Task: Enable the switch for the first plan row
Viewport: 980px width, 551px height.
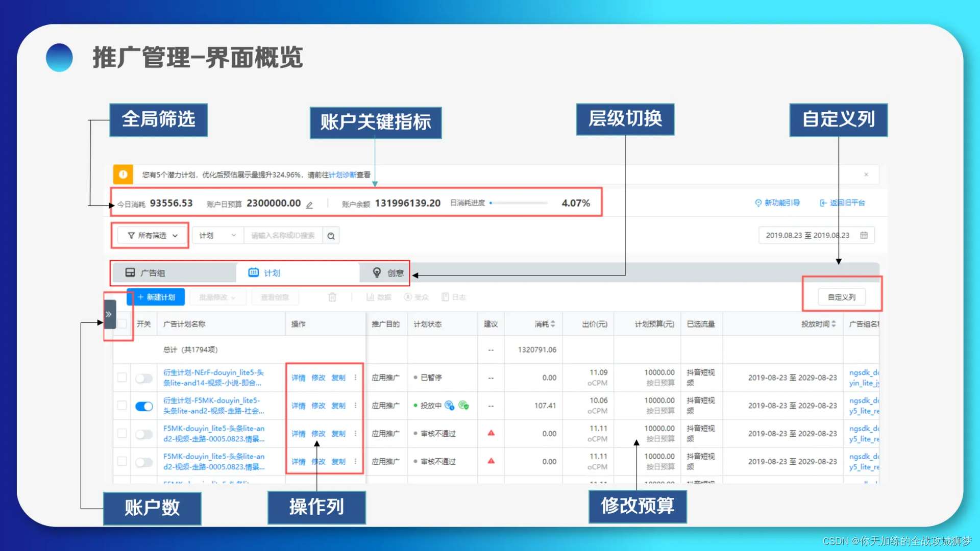Action: click(x=144, y=378)
